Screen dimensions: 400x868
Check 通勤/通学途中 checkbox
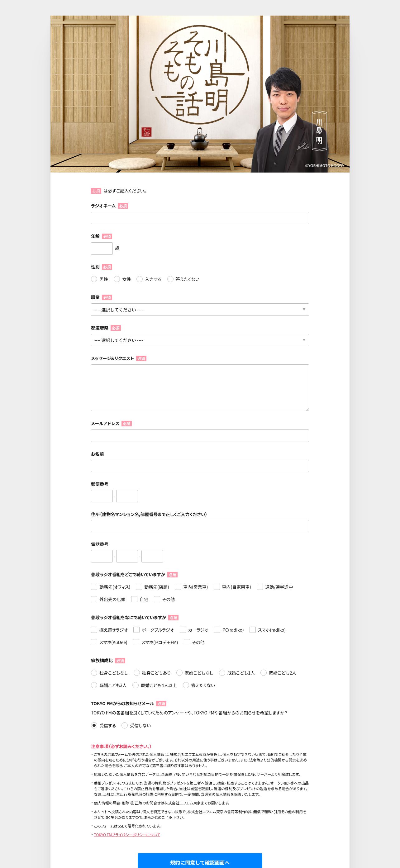point(260,587)
